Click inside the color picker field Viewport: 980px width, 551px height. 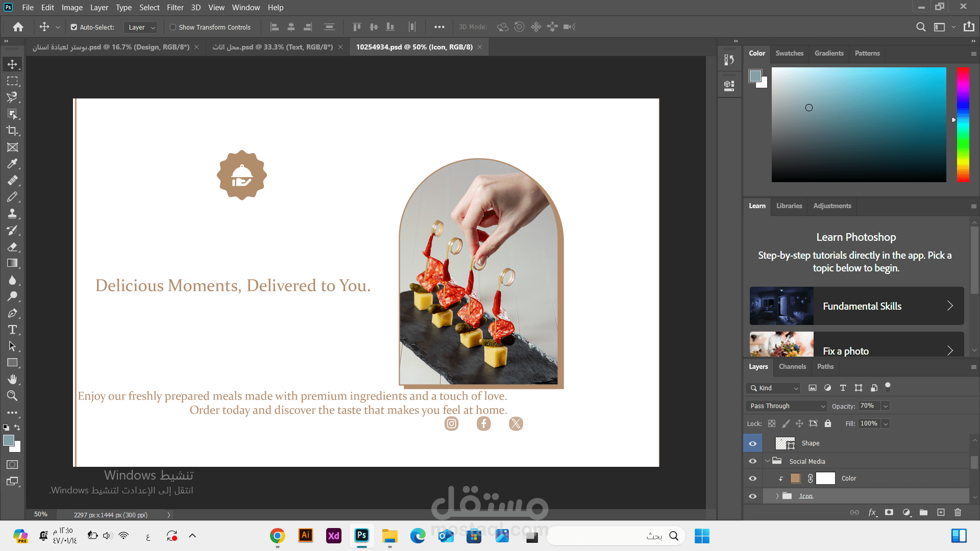click(859, 124)
